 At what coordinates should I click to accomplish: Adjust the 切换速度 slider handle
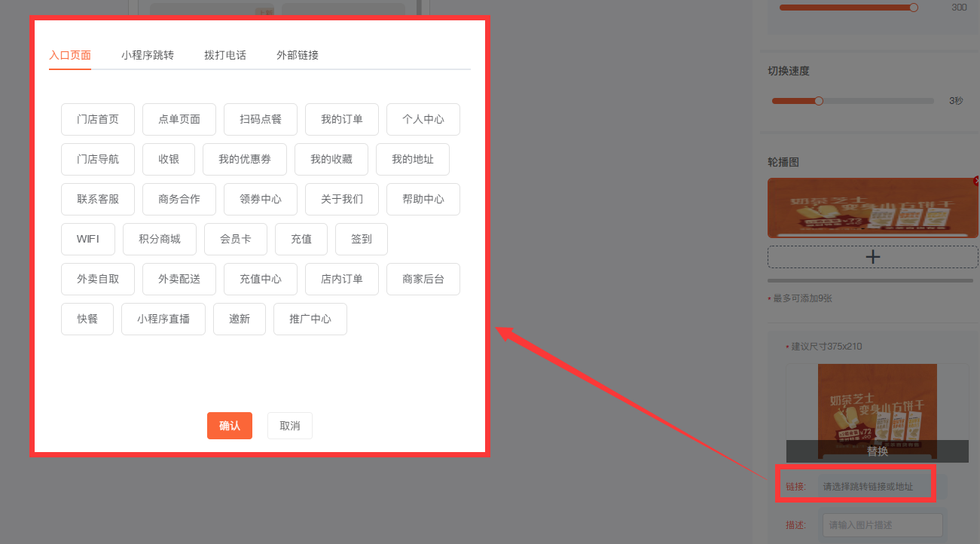point(819,101)
